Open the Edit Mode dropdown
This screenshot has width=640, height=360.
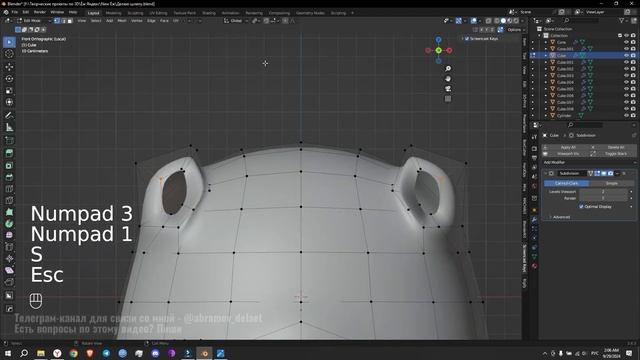pyautogui.click(x=34, y=20)
